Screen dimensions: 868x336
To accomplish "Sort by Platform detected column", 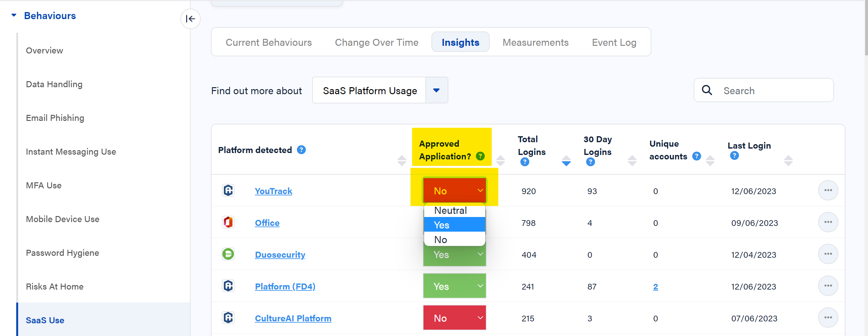I will click(402, 161).
